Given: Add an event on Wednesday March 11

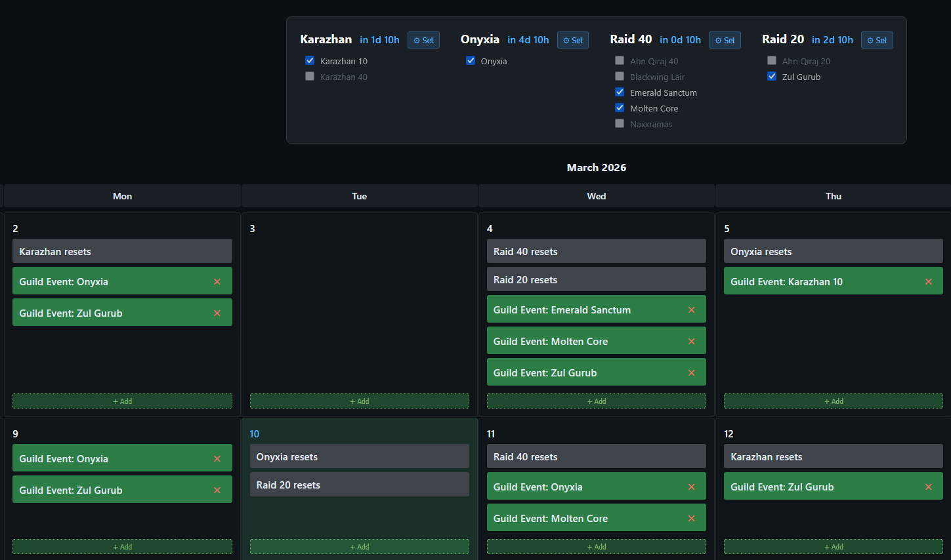Looking at the screenshot, I should point(597,547).
